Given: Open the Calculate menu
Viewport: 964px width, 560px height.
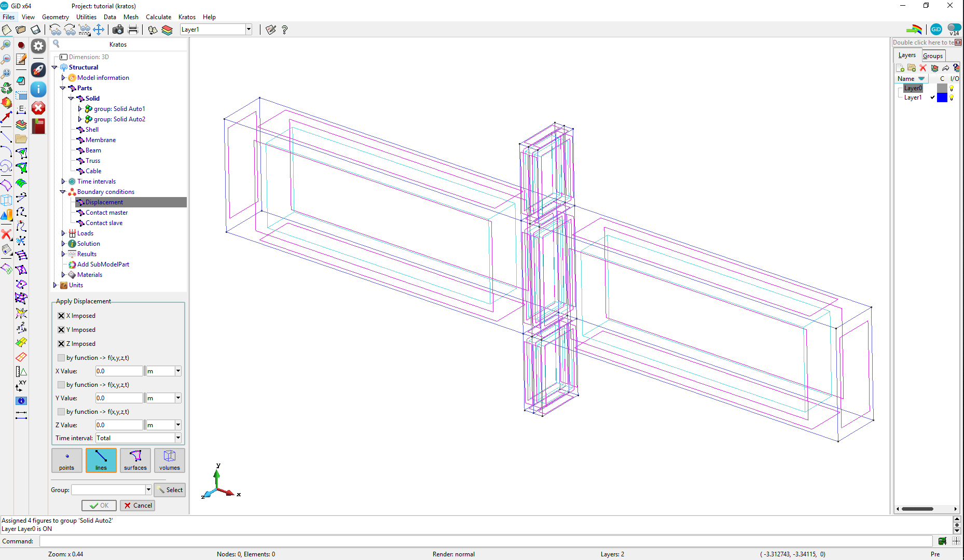Looking at the screenshot, I should [x=158, y=17].
